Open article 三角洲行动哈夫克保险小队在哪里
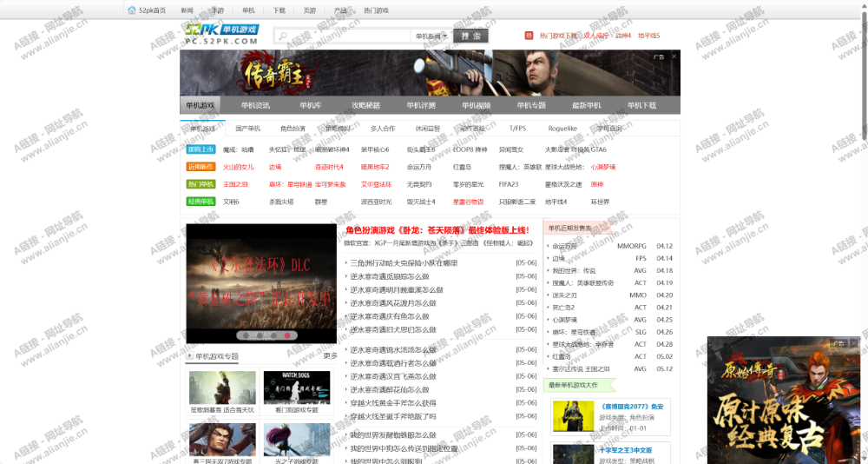This screenshot has width=868, height=464. point(404,262)
